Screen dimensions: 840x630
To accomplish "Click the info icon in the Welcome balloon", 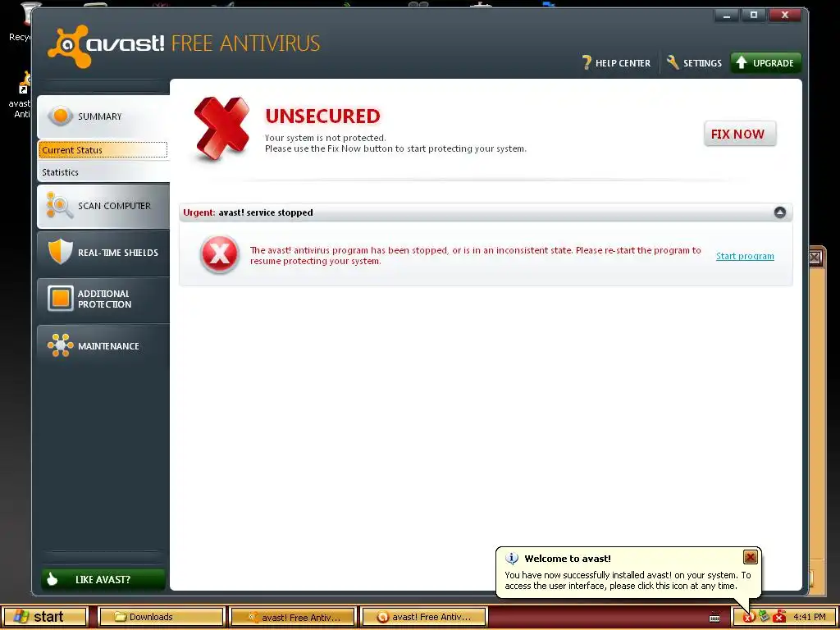I will 512,558.
